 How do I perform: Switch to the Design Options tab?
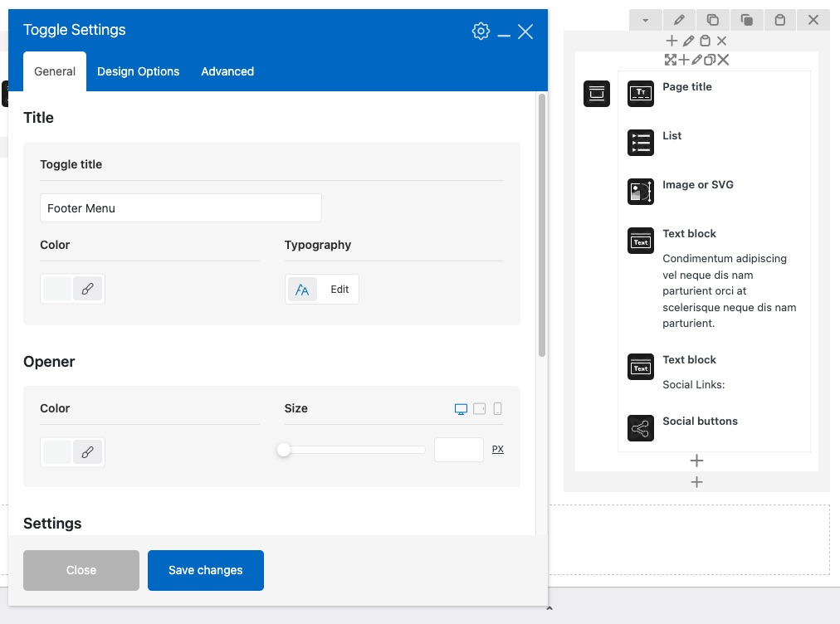click(138, 71)
